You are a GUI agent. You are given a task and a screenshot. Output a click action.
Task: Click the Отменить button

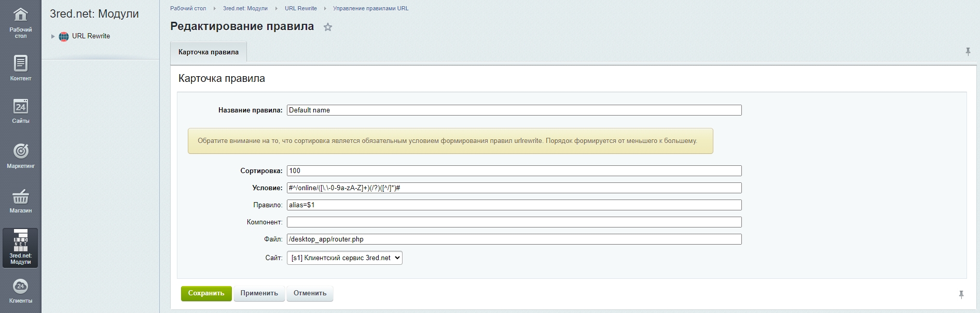click(310, 293)
